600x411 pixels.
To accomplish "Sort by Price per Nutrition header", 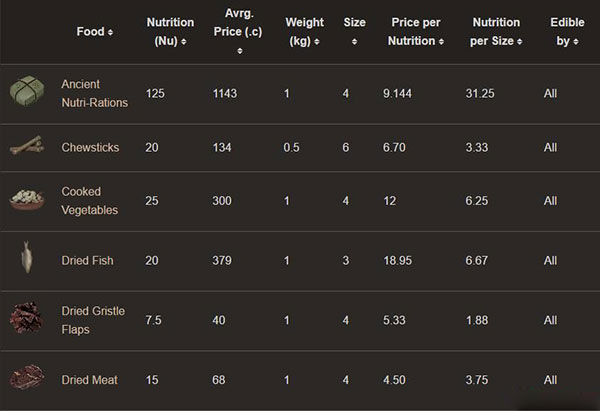I will click(x=416, y=32).
